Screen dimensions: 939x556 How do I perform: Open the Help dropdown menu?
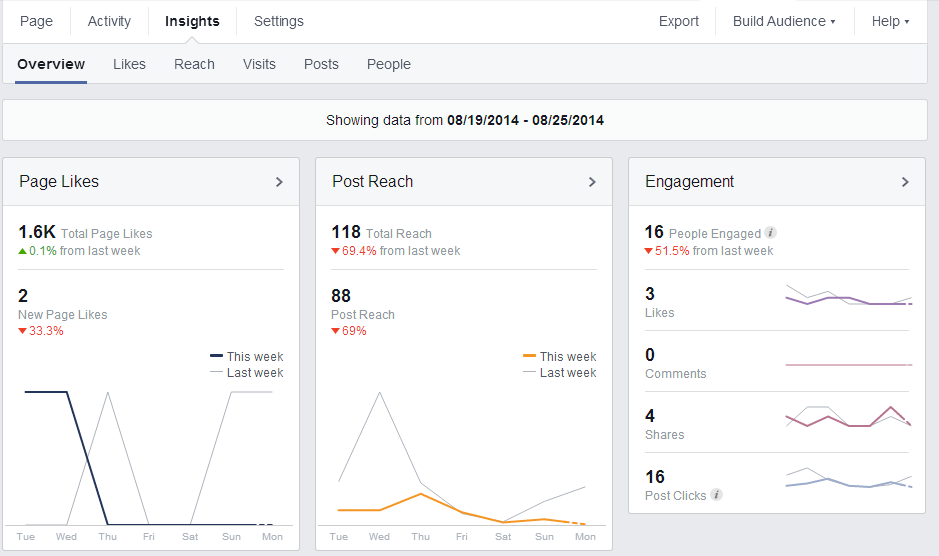[890, 21]
